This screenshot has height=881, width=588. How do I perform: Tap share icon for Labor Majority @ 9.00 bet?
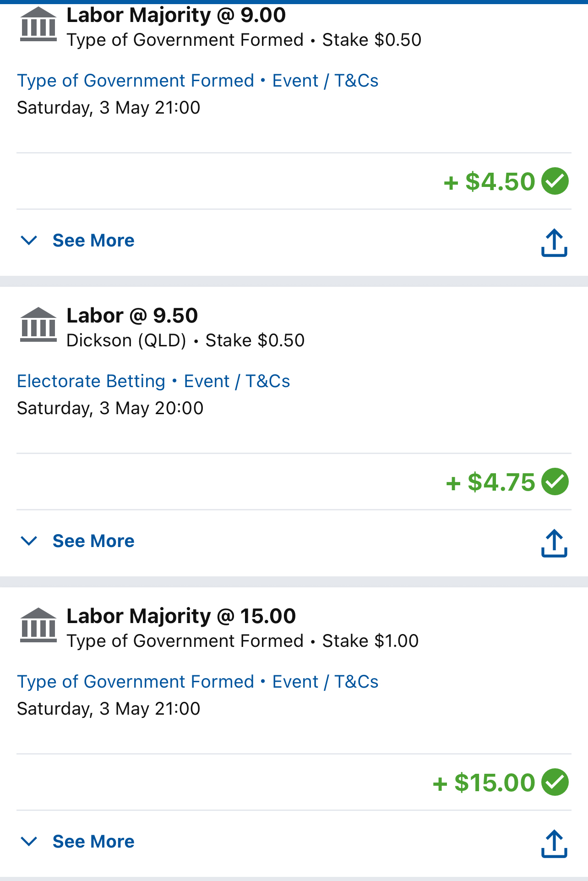pos(554,242)
